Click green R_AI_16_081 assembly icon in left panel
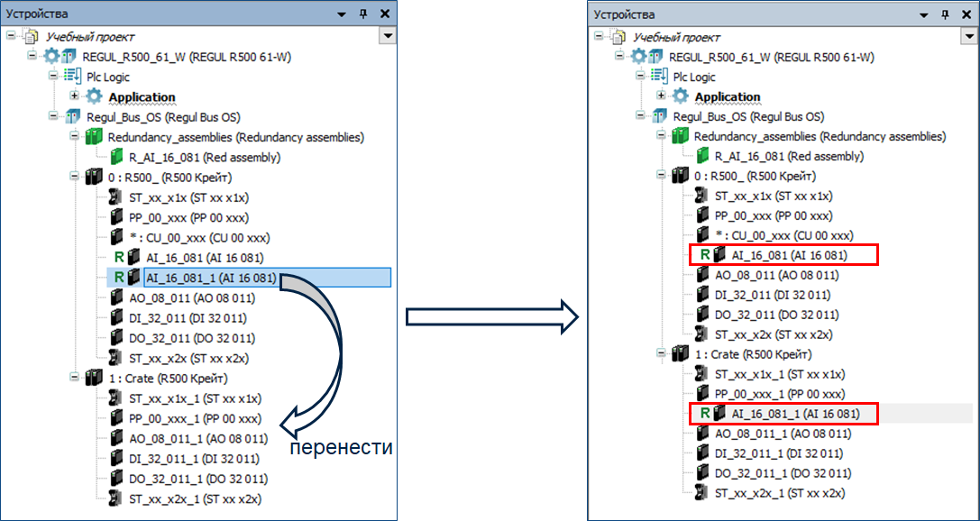Image resolution: width=980 pixels, height=521 pixels. click(x=115, y=157)
